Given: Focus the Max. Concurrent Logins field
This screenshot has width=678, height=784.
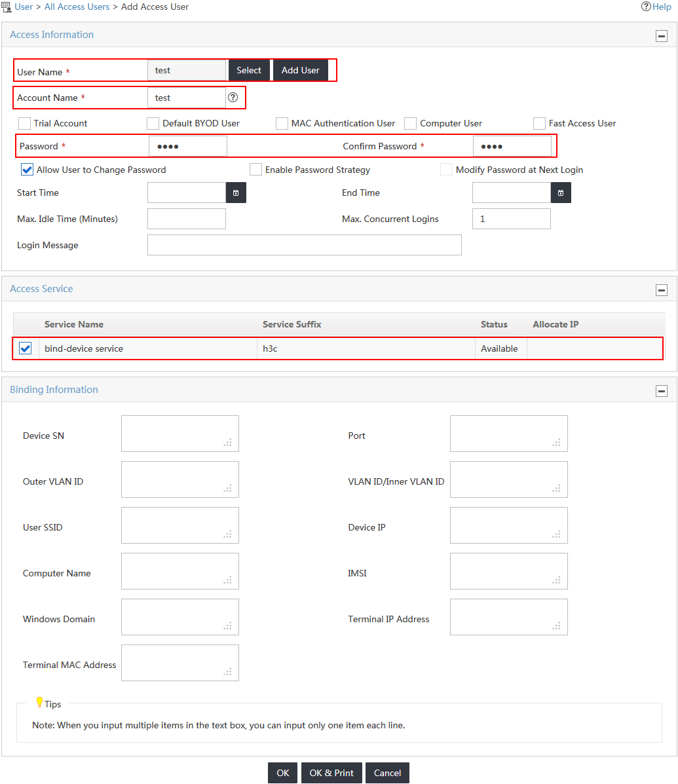Looking at the screenshot, I should [512, 219].
